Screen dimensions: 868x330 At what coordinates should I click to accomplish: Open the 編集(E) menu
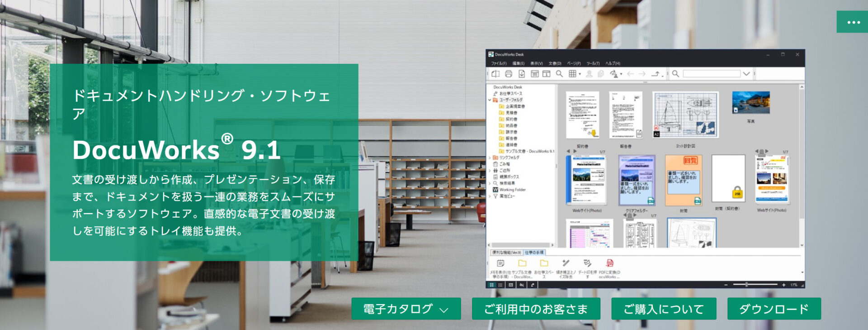click(x=518, y=63)
